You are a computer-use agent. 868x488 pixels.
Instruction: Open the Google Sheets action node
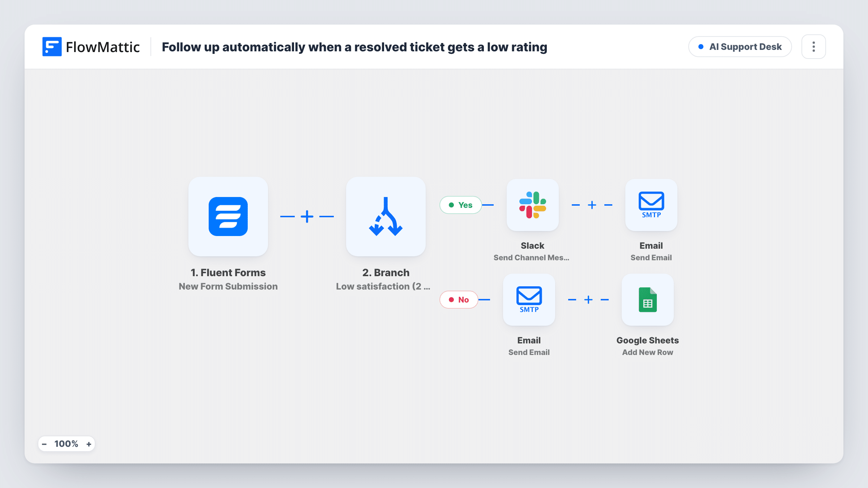[648, 300]
